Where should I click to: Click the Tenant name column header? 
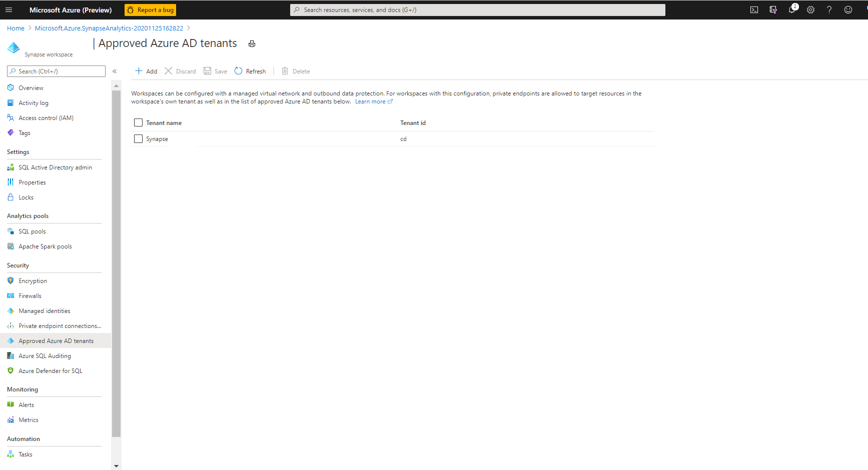pos(164,123)
